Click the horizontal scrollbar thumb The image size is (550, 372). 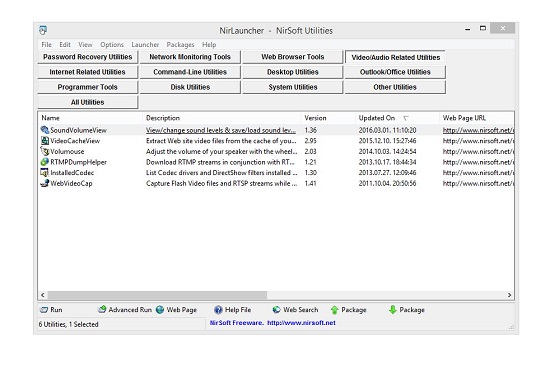click(157, 295)
